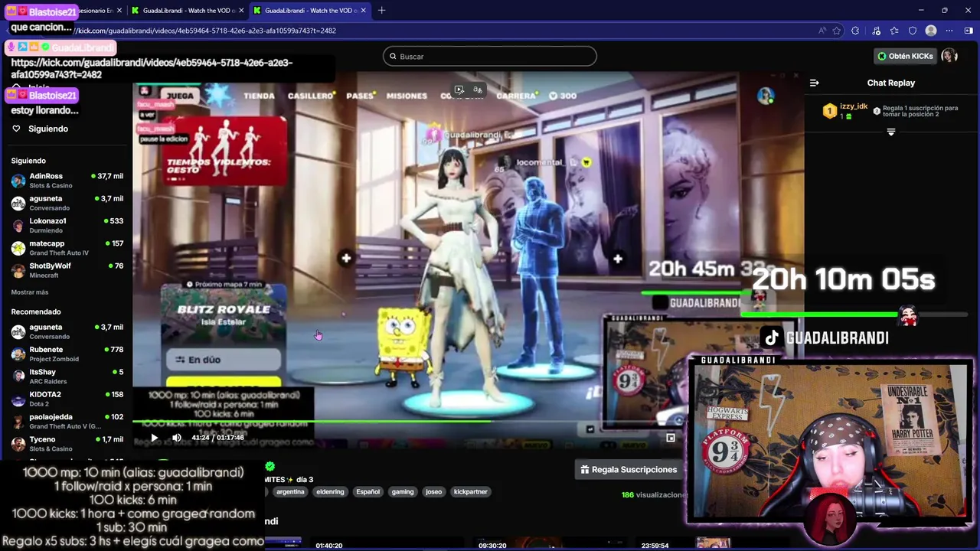Open the favorites list toolbar icon
The width and height of the screenshot is (980, 551).
click(894, 31)
